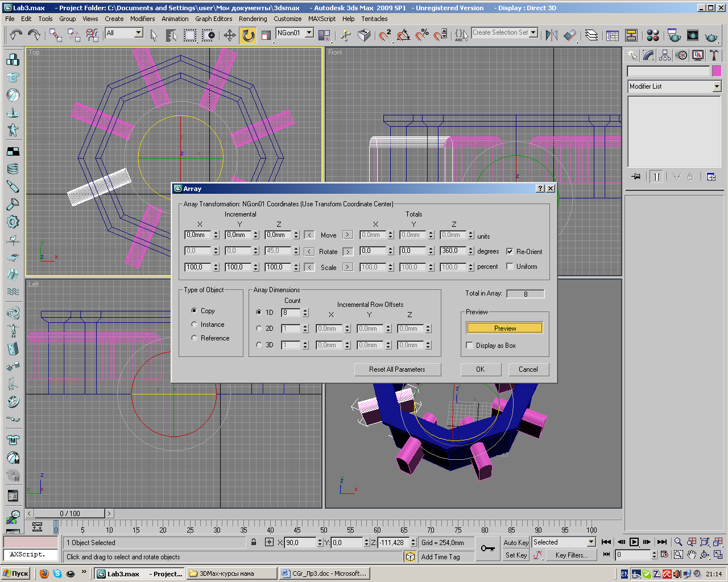Image resolution: width=728 pixels, height=582 pixels.
Task: Select the Reference object type
Action: click(x=195, y=338)
